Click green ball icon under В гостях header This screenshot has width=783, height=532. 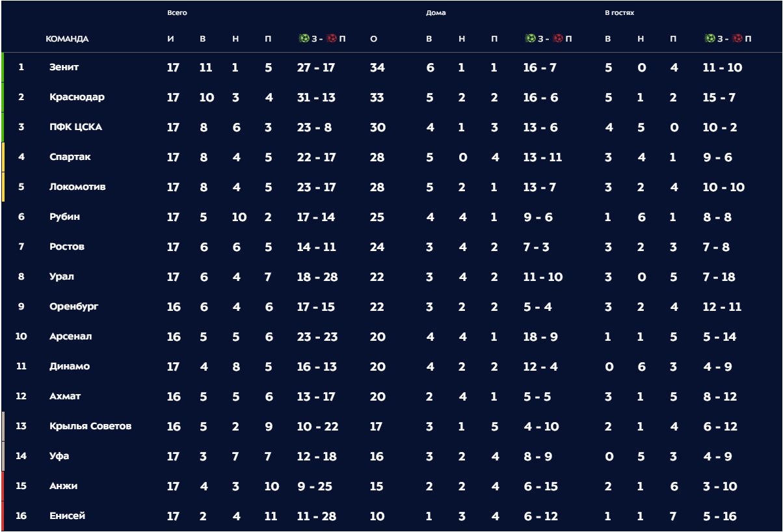click(710, 38)
